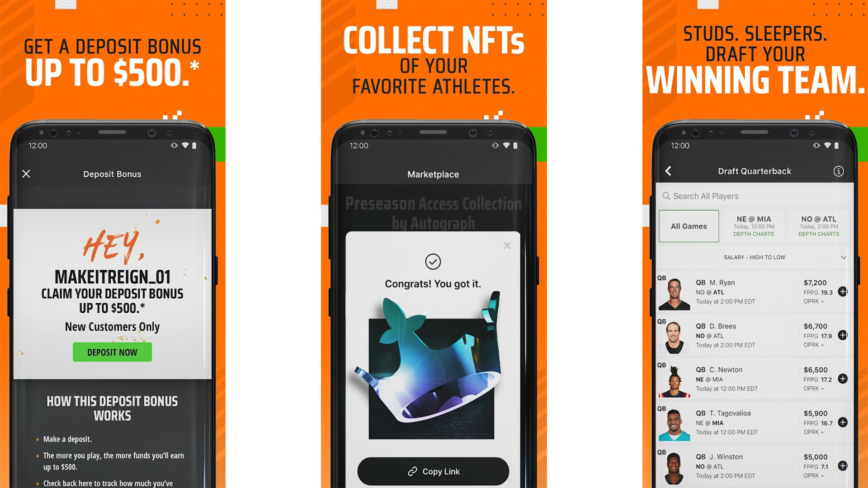Click the close X on Deposit Bonus screen

(x=26, y=174)
